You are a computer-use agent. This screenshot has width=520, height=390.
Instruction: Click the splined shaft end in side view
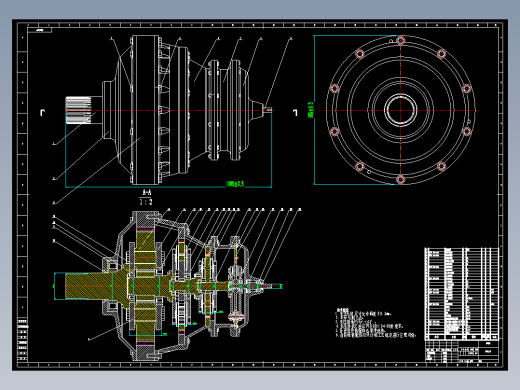coord(78,110)
